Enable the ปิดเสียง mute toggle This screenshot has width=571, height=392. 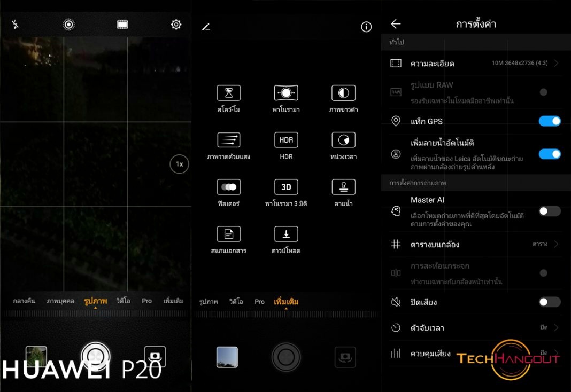(550, 302)
